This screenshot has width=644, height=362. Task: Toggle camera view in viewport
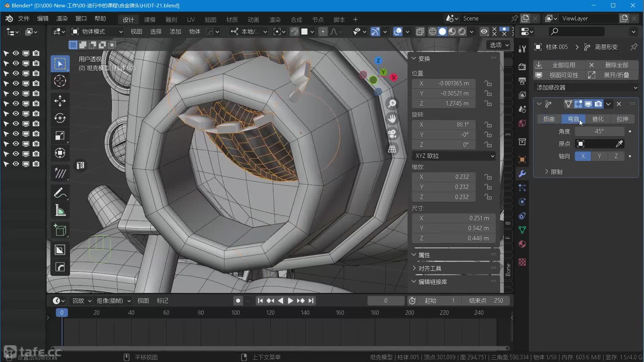coord(392,134)
